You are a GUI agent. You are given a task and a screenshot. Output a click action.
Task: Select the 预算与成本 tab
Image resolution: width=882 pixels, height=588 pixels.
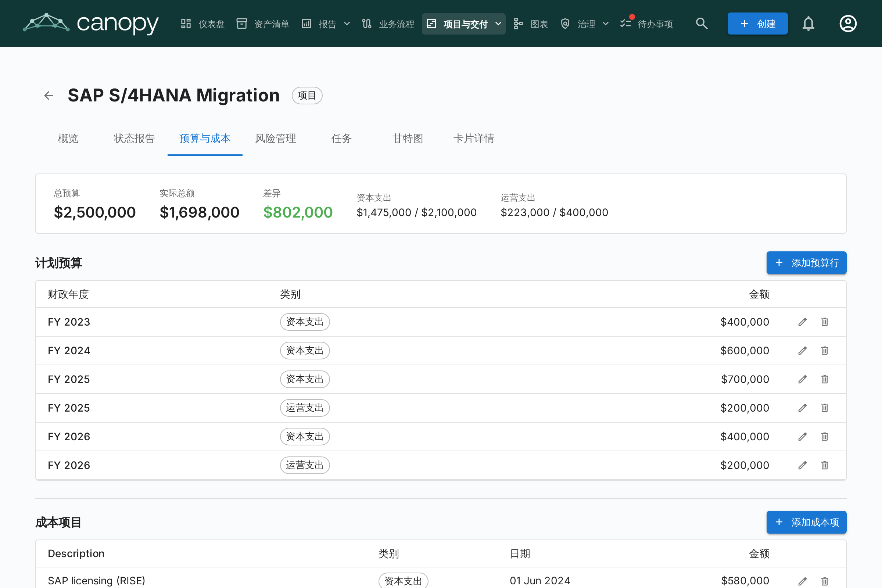[205, 139]
